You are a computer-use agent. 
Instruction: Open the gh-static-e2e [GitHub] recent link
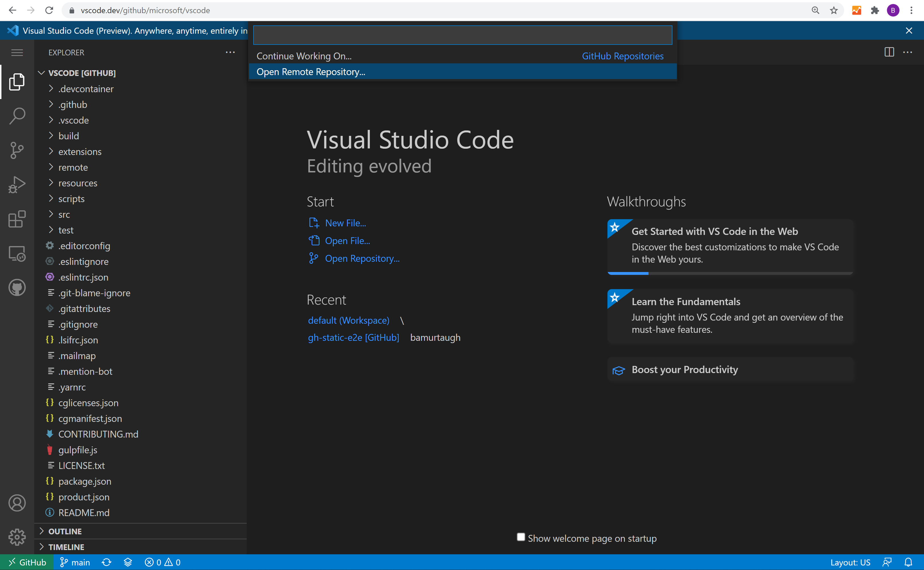pyautogui.click(x=353, y=337)
